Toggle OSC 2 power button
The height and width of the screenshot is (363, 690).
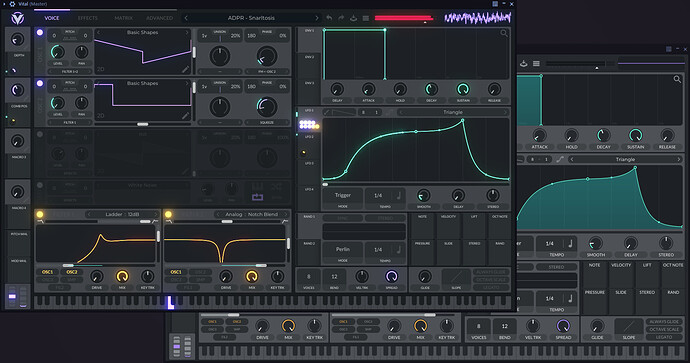click(40, 83)
